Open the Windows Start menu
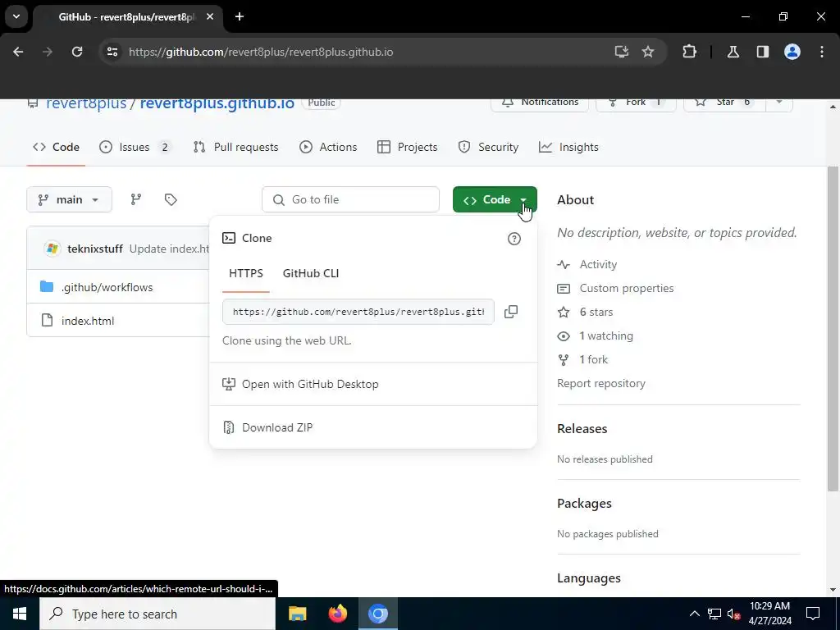This screenshot has height=630, width=840. point(20,614)
